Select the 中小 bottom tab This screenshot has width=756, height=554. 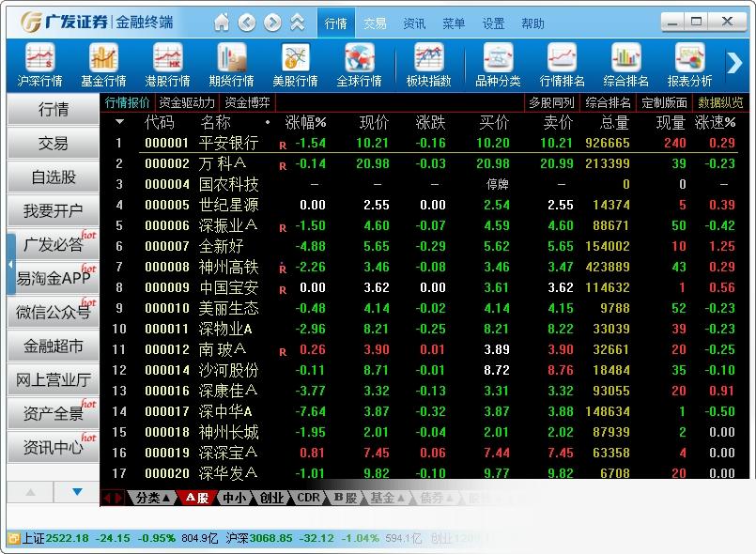pyautogui.click(x=235, y=498)
